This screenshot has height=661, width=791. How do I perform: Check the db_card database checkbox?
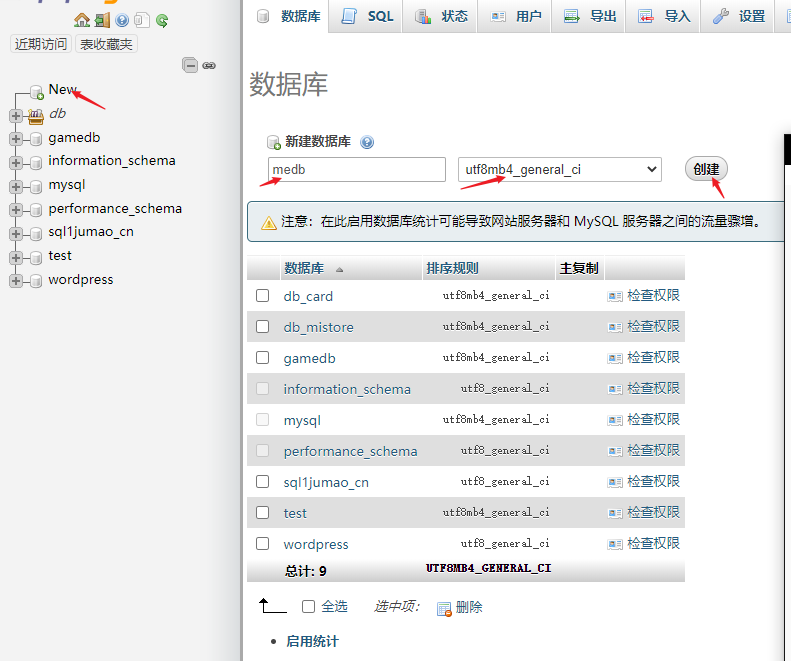point(262,295)
